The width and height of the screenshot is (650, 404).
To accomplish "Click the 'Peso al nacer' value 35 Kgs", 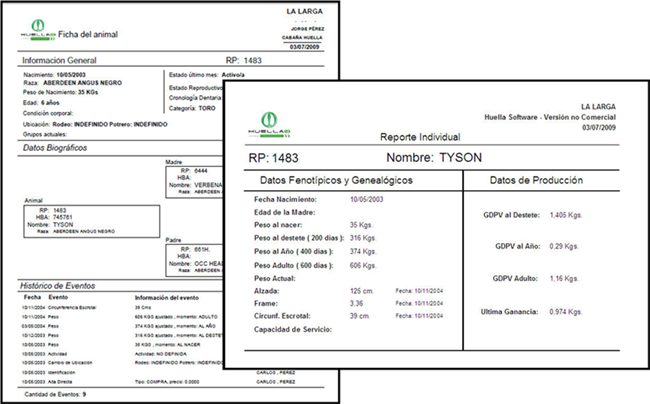I will point(361,225).
